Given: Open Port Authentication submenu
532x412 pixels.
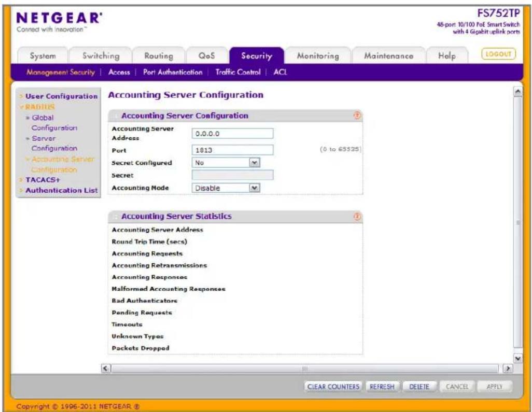Looking at the screenshot, I should [173, 72].
